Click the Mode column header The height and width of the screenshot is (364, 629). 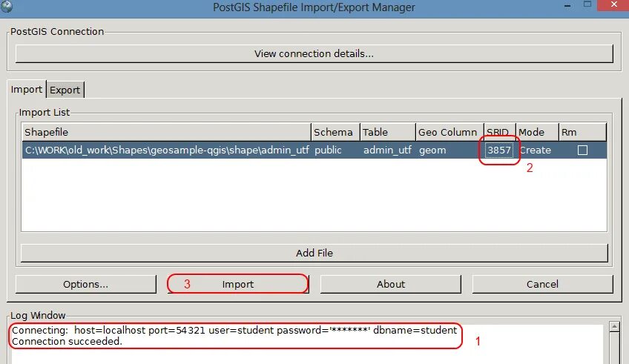coord(537,132)
